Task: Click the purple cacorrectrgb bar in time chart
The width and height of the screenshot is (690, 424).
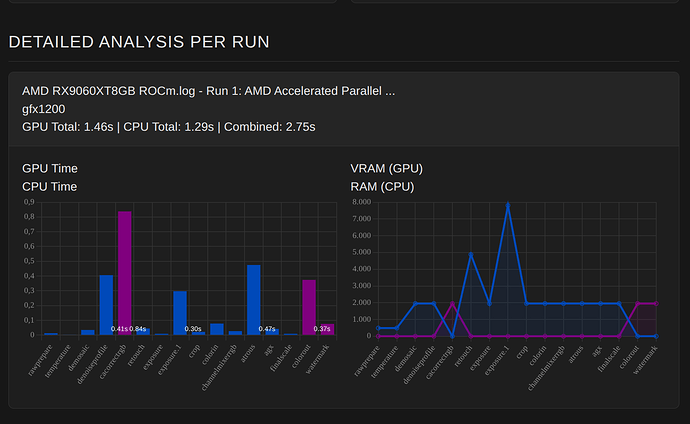Action: (x=124, y=270)
